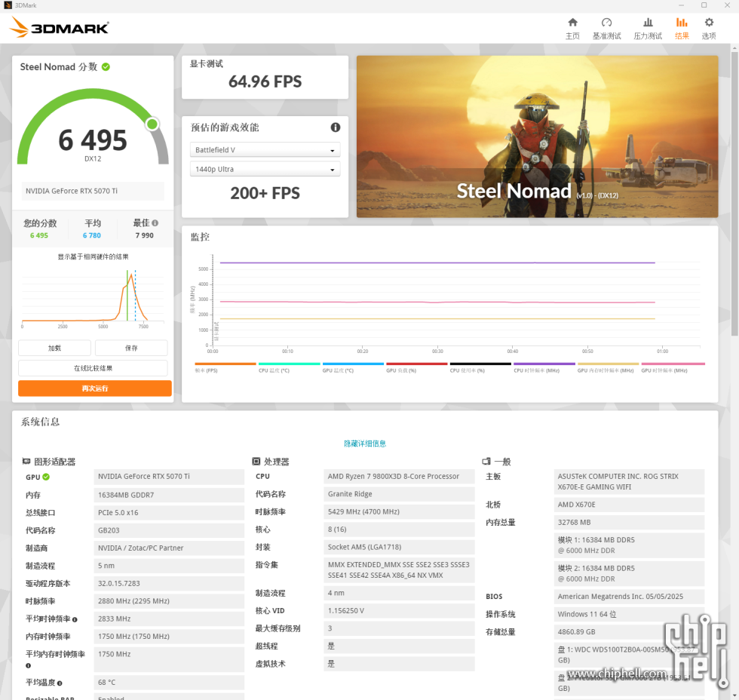Click best score value 7 990
This screenshot has width=739, height=700.
click(144, 235)
